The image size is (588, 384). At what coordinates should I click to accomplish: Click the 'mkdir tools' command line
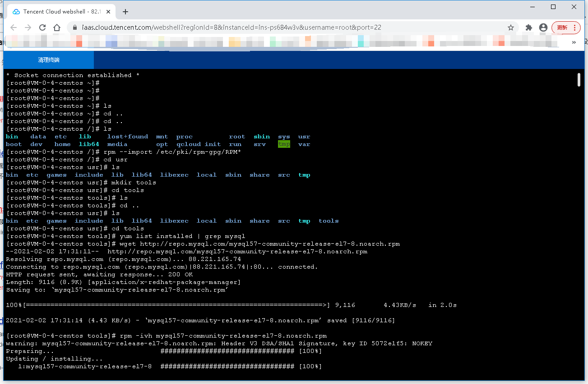click(x=81, y=183)
